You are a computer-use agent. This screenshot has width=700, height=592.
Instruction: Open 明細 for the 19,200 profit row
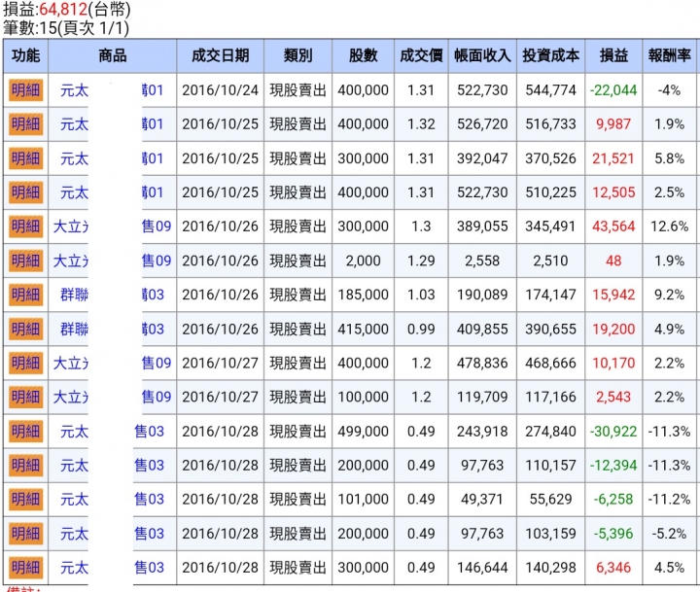[x=25, y=329]
